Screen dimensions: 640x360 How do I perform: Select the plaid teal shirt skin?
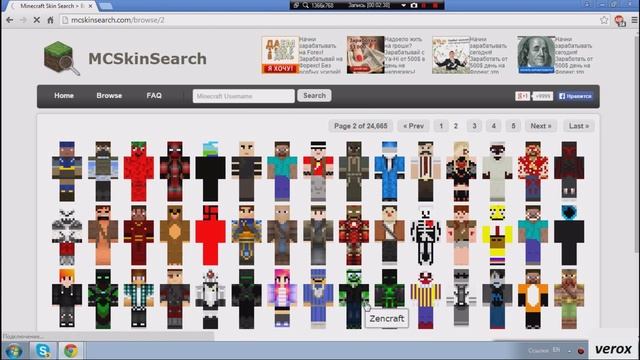(139, 299)
